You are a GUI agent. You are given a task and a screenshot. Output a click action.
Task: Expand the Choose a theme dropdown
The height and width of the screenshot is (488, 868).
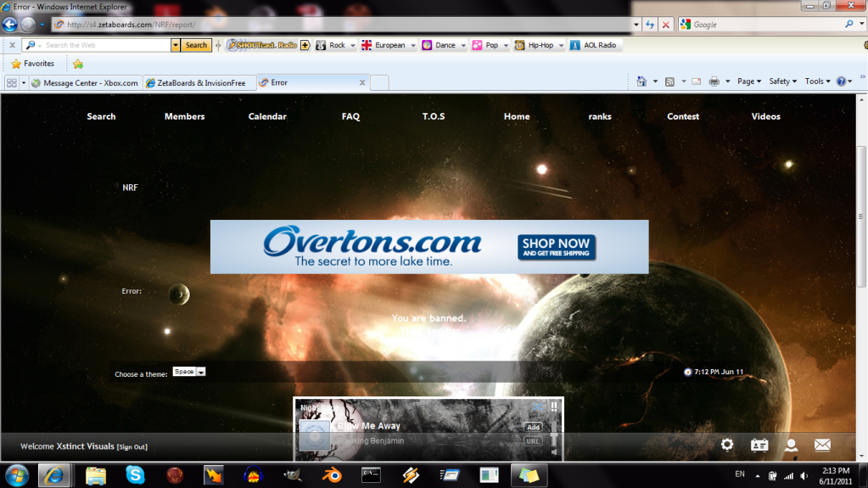189,372
